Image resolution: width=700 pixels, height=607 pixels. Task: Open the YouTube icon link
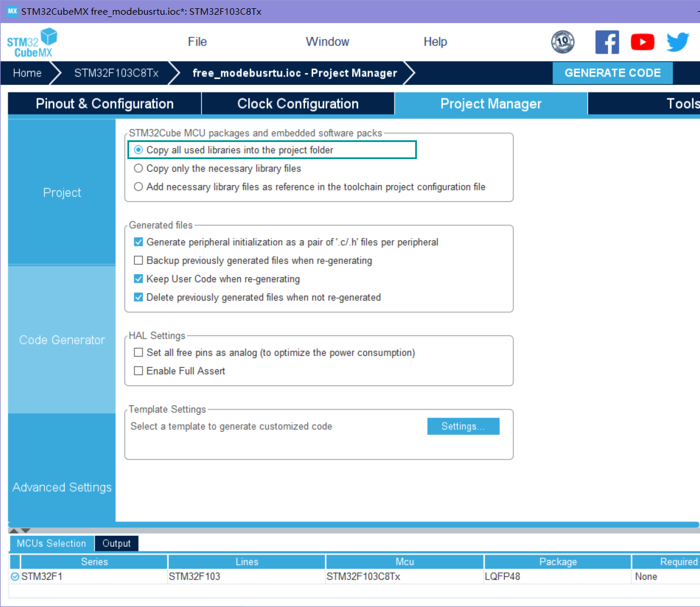point(642,42)
